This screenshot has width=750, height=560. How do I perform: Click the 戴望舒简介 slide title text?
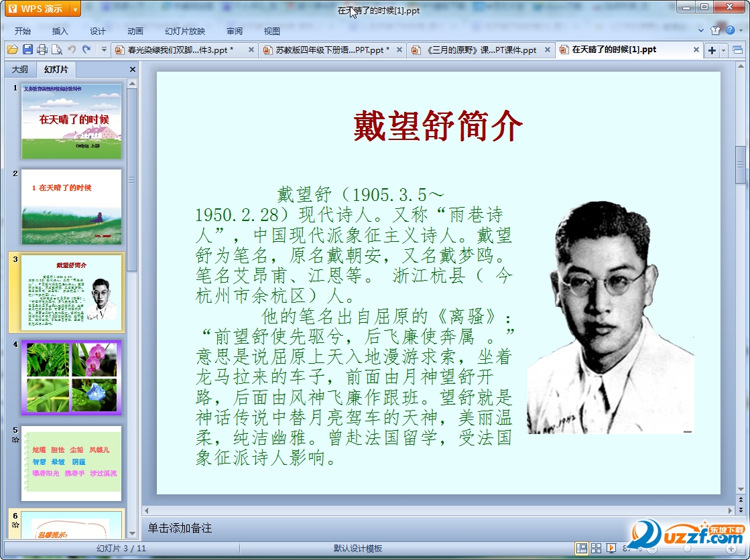coord(438,126)
